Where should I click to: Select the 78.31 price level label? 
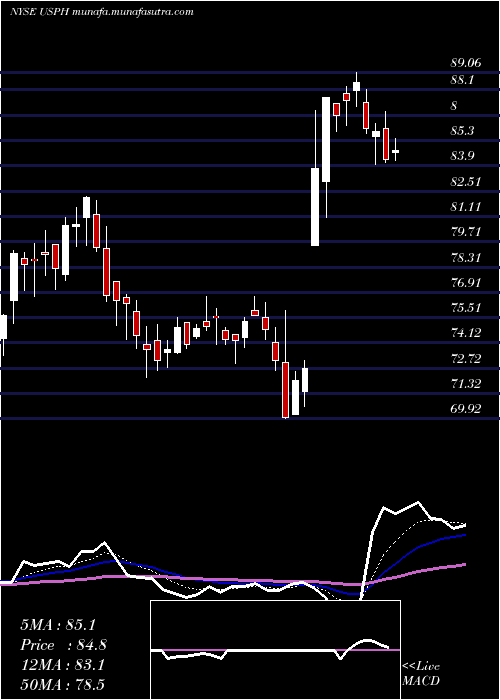466,258
